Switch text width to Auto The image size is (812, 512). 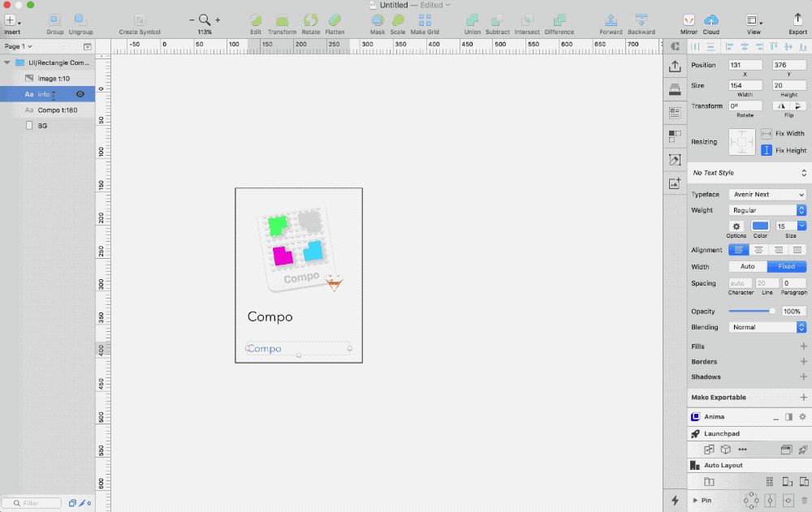pos(746,266)
